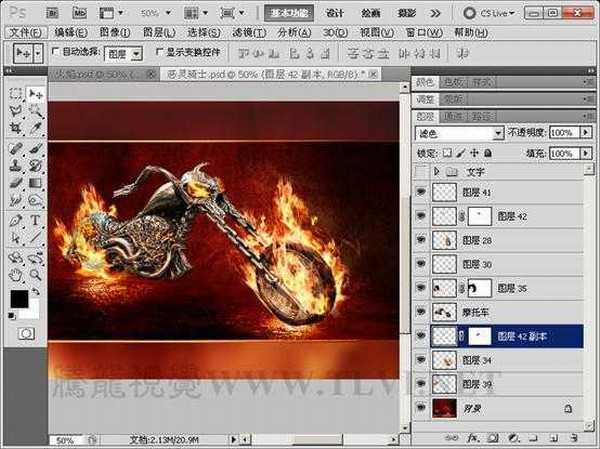The width and height of the screenshot is (600, 449).
Task: Open the blend mode dropdown showing 滤色
Action: tap(458, 133)
